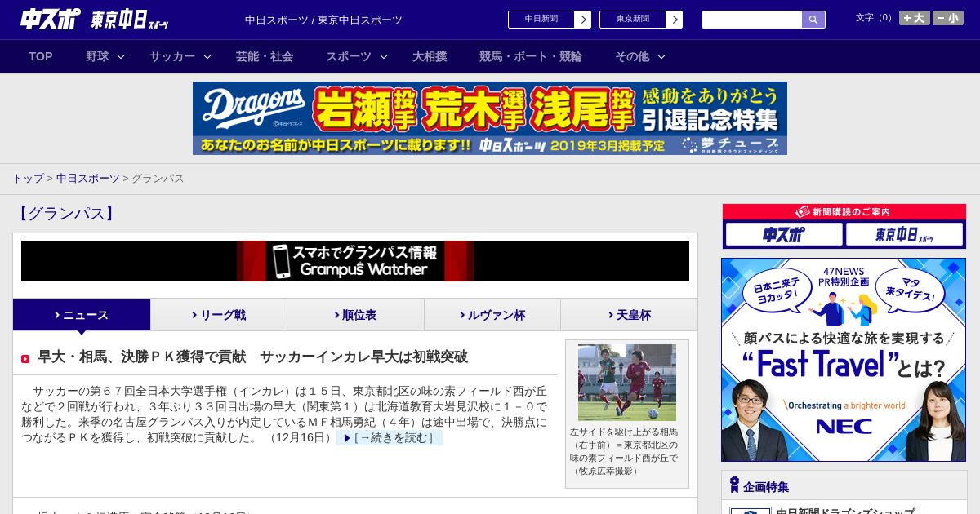980x514 pixels.
Task: Click トップ breadcrumb link
Action: coord(28,178)
